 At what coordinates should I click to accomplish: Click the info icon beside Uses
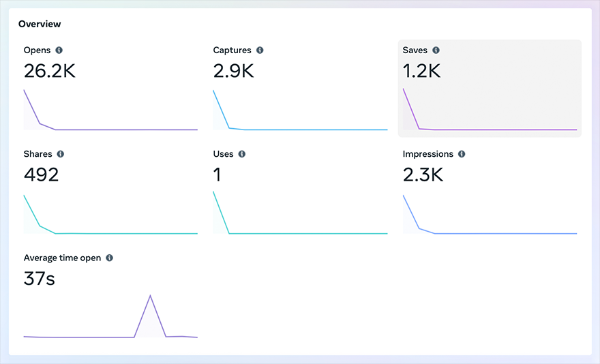(242, 154)
